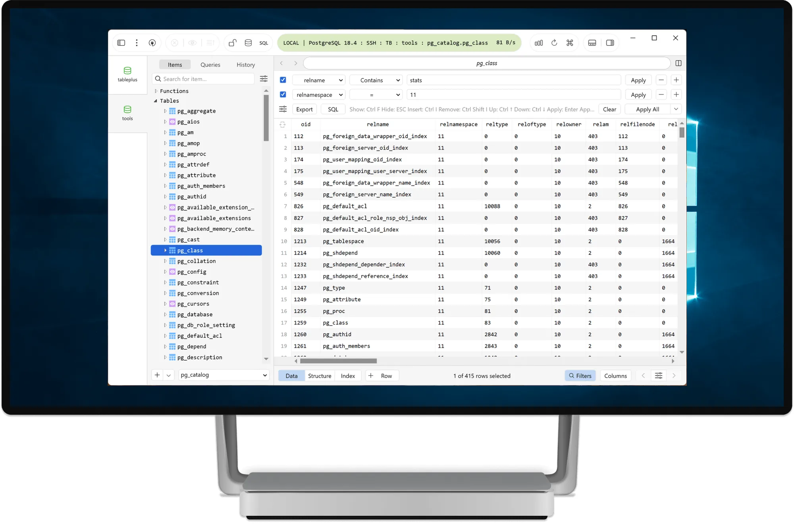Toggle the left sidebar panel icon

[121, 43]
